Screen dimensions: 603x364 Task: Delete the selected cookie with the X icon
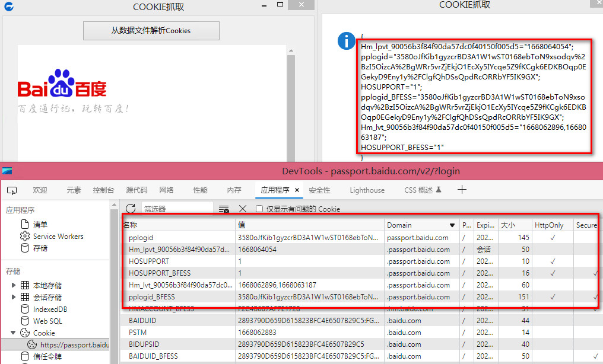[x=243, y=209]
